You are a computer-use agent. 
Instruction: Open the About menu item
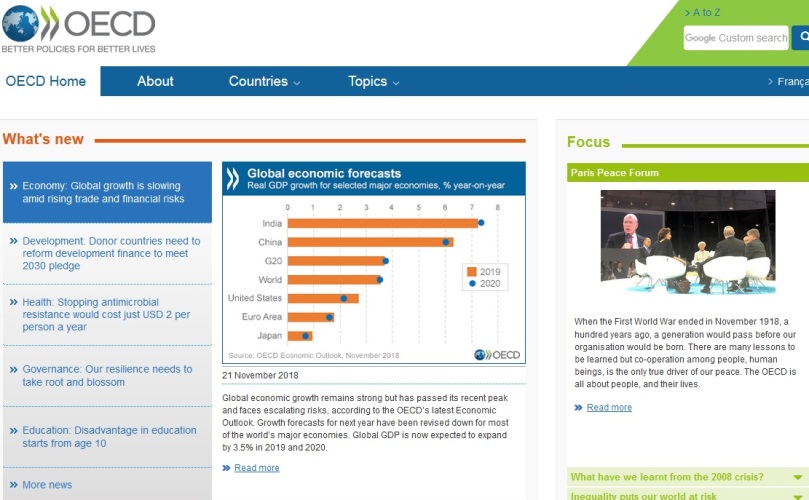click(x=155, y=81)
